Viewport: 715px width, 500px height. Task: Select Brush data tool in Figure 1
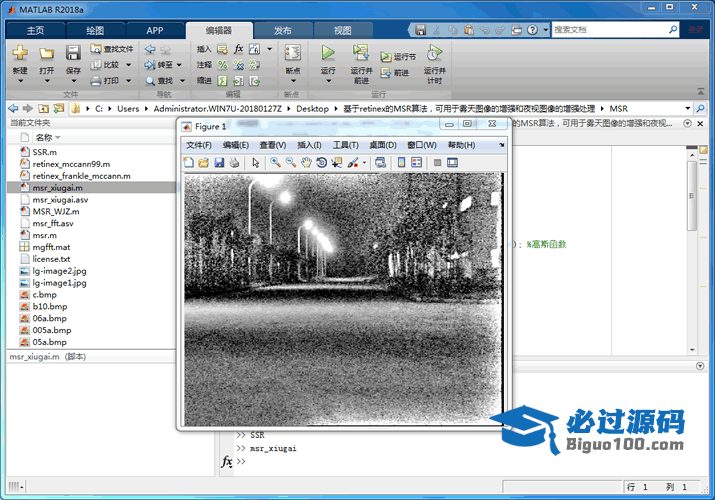point(353,162)
